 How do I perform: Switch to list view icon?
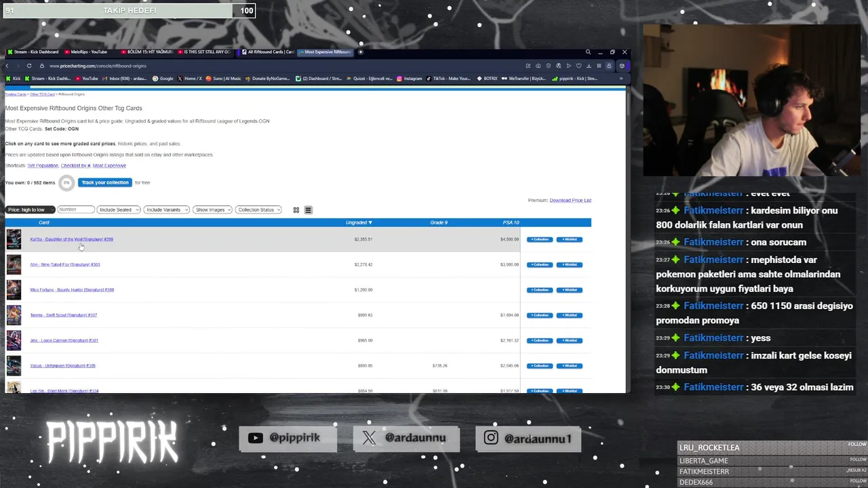[x=308, y=210]
